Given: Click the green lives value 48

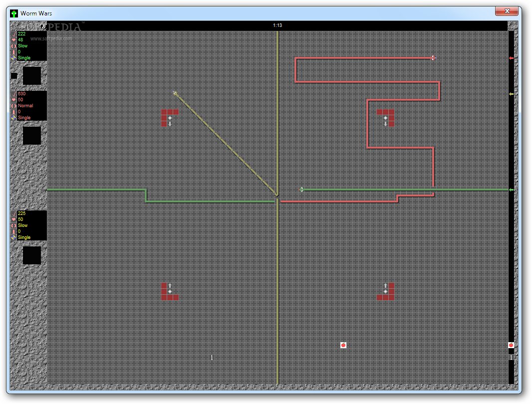Looking at the screenshot, I should tap(20, 40).
